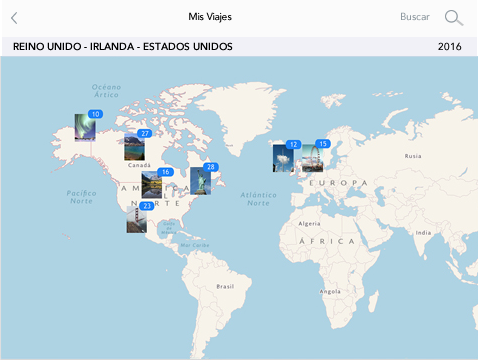Open the Dublin spire photo over Ireland

click(283, 158)
